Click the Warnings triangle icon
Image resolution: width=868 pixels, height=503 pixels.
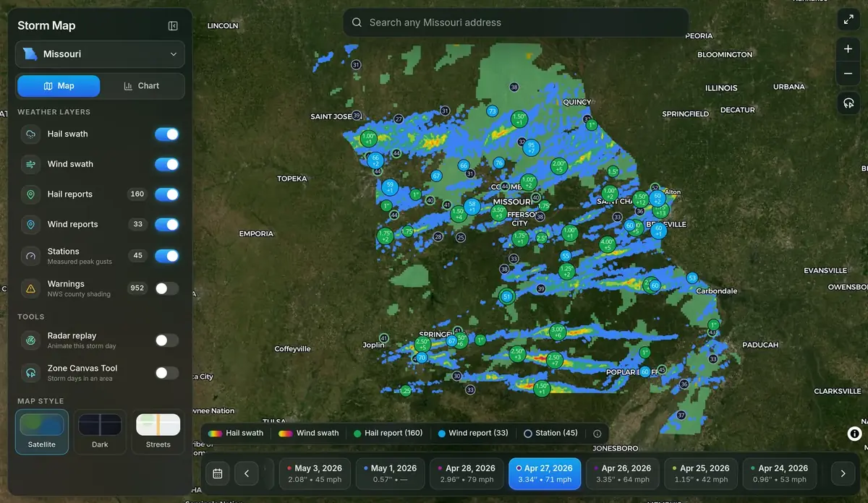[x=30, y=288]
